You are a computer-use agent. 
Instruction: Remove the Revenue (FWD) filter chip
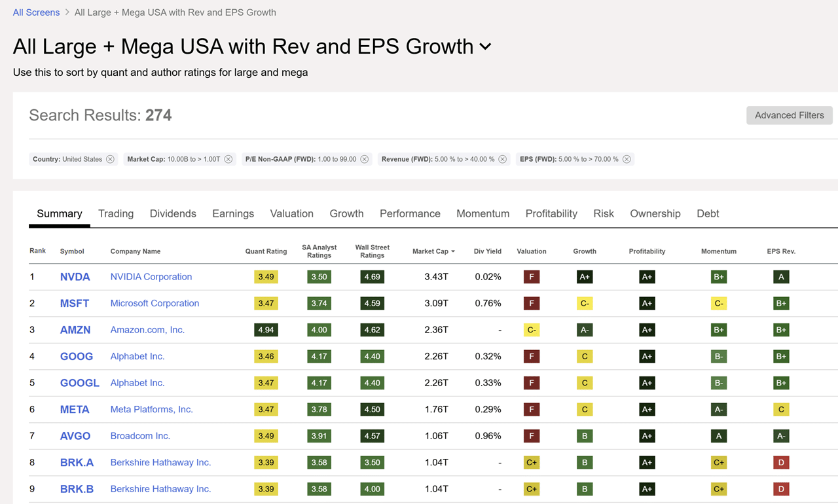[502, 159]
